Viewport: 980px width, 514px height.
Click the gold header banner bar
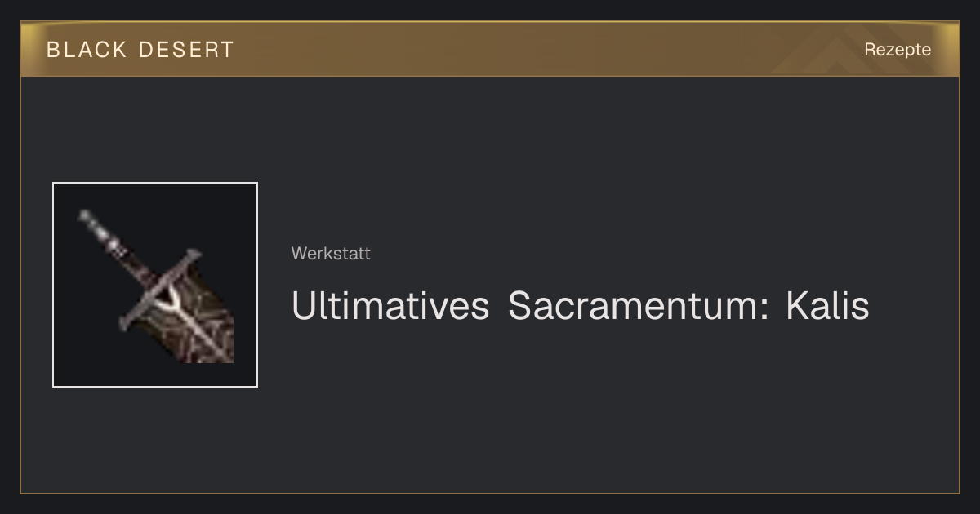(x=490, y=49)
